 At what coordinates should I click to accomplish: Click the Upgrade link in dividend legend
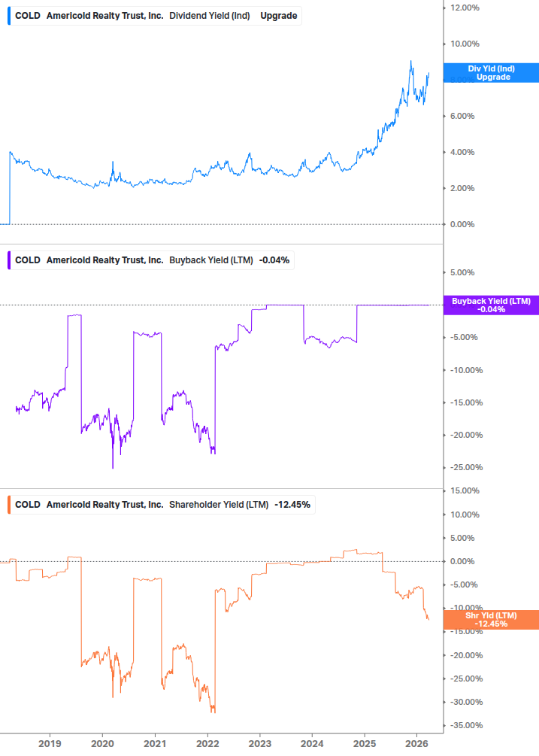click(278, 16)
